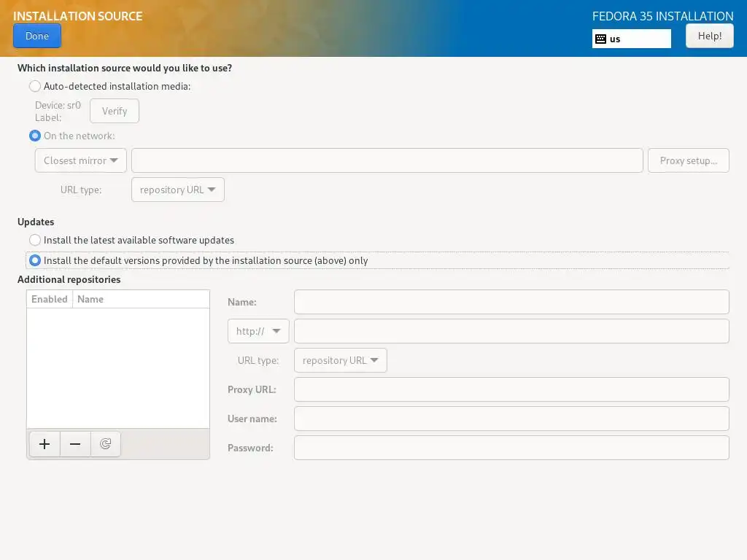Choose Install the latest available software updates
The height and width of the screenshot is (560, 747).
(35, 240)
